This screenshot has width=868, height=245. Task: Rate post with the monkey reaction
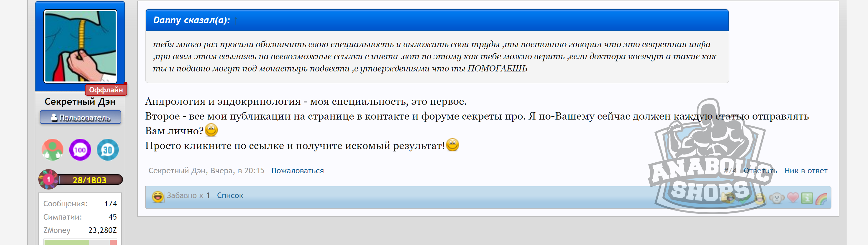point(776,198)
